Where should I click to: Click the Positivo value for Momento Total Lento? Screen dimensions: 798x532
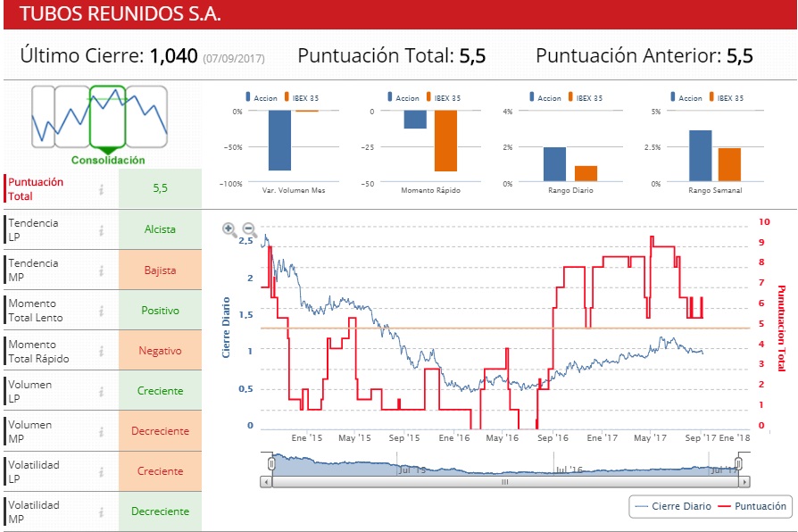point(160,311)
